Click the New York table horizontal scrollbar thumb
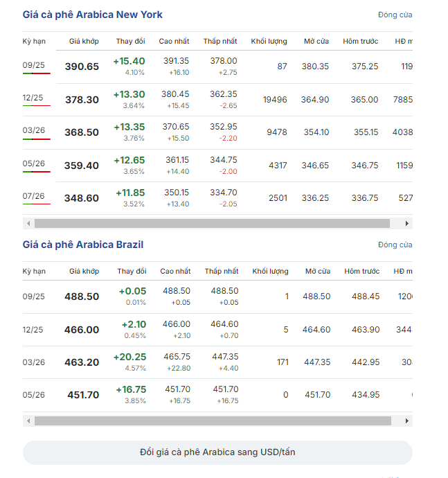The width and height of the screenshot is (448, 478). (x=212, y=224)
